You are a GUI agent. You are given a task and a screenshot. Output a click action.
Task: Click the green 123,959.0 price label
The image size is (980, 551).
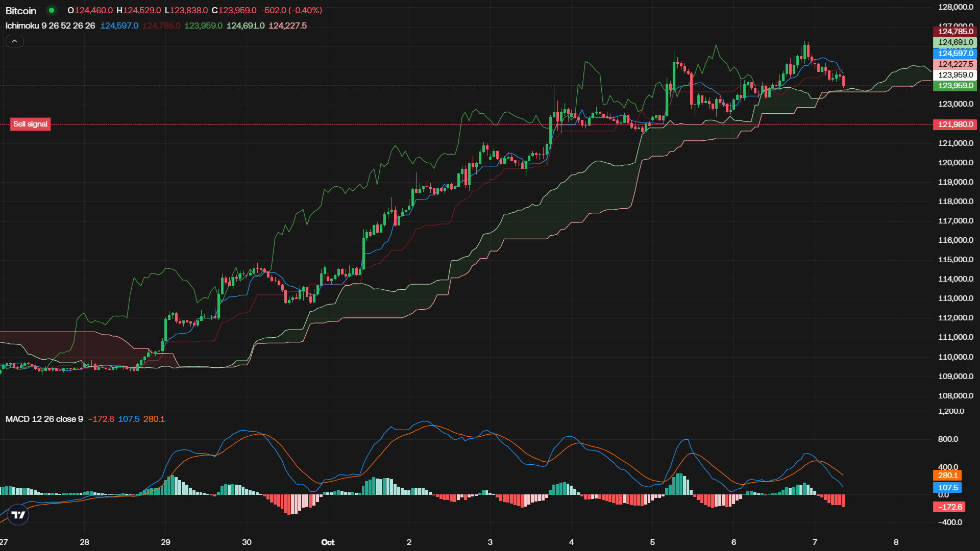point(955,86)
